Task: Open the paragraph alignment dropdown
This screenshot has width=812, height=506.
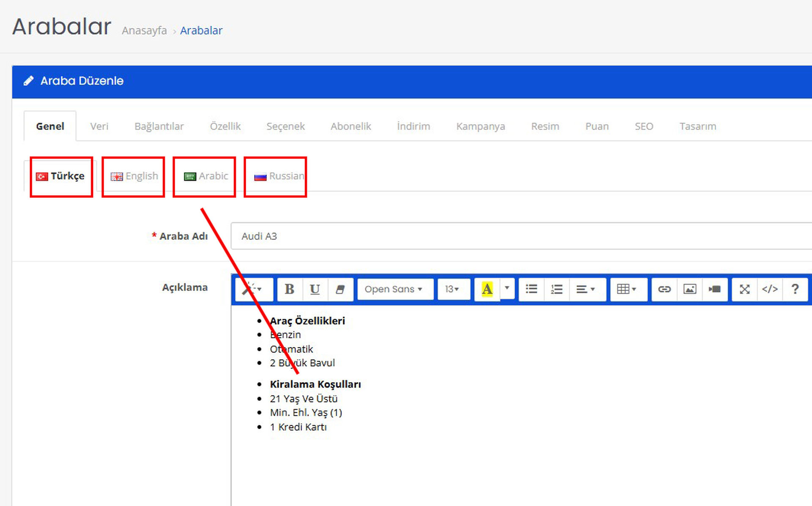Action: click(x=586, y=289)
